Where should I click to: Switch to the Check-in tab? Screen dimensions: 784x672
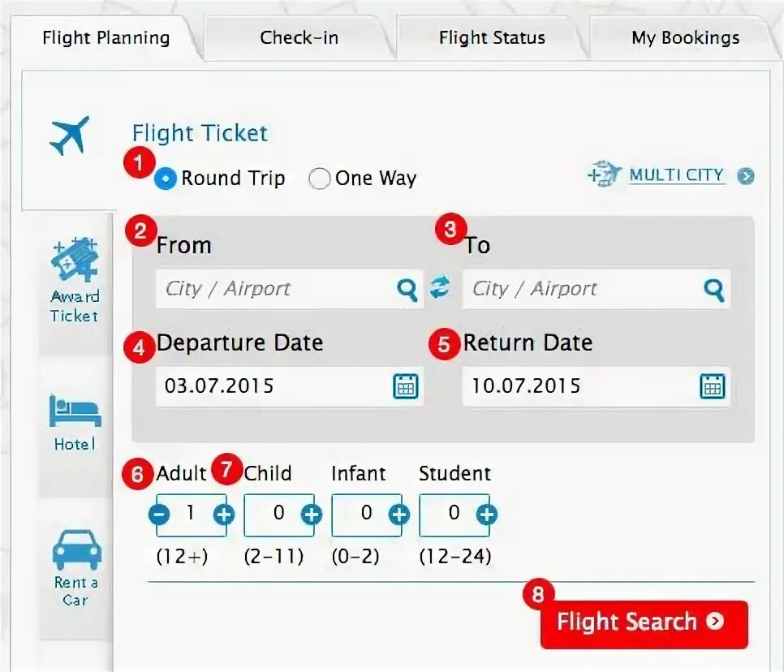[x=299, y=37]
